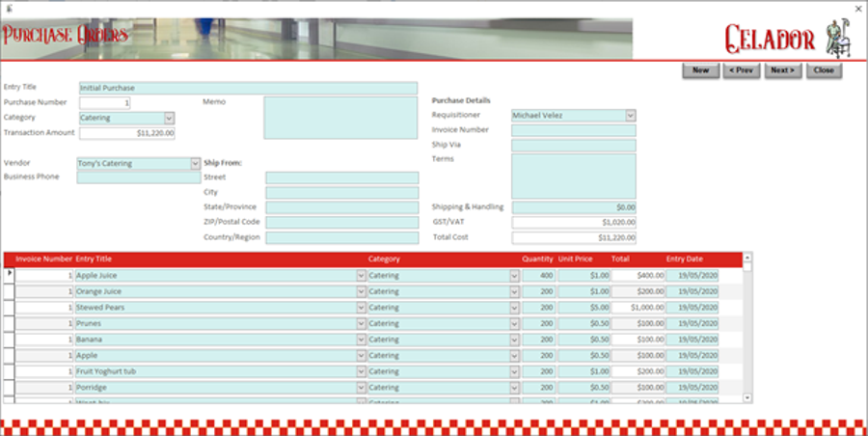Screen dimensions: 868x436
Task: Click the State/Province field
Action: [x=342, y=207]
